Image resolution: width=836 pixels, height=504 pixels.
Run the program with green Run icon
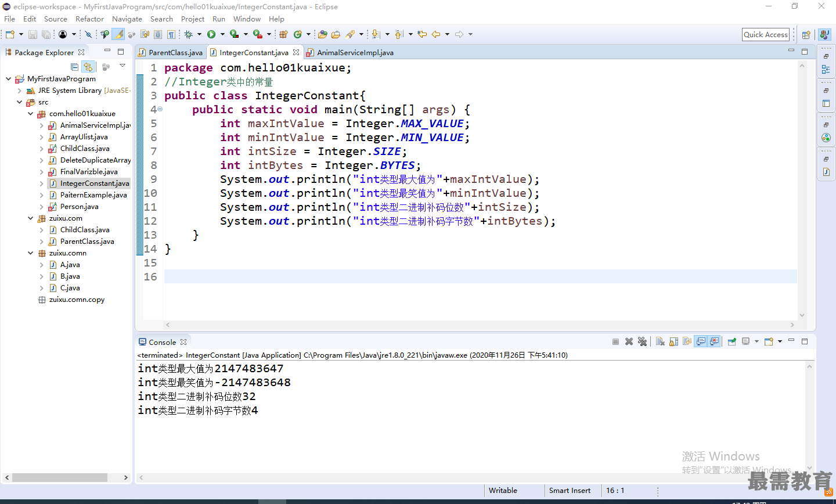211,34
